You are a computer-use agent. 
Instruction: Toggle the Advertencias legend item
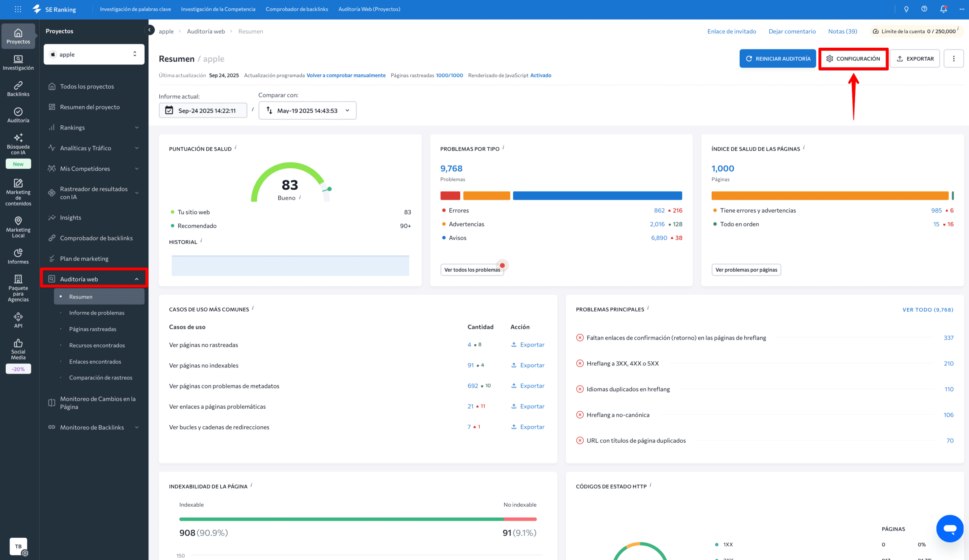pyautogui.click(x=466, y=224)
